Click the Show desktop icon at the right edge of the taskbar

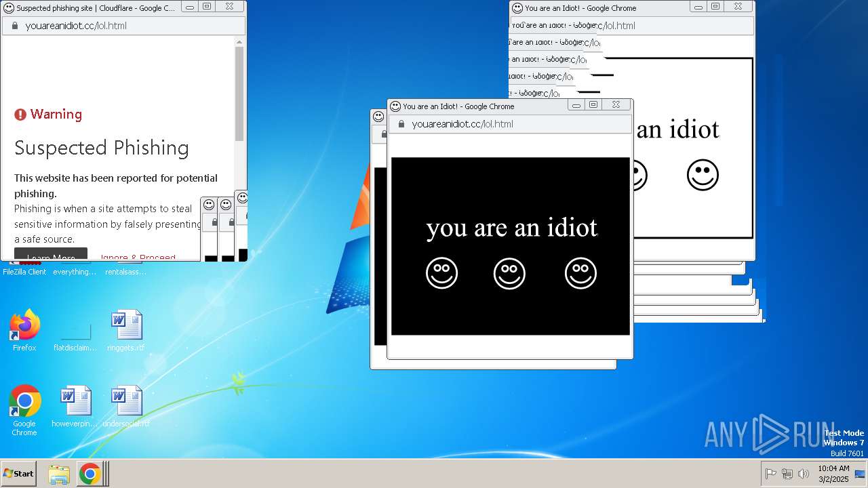(x=860, y=474)
